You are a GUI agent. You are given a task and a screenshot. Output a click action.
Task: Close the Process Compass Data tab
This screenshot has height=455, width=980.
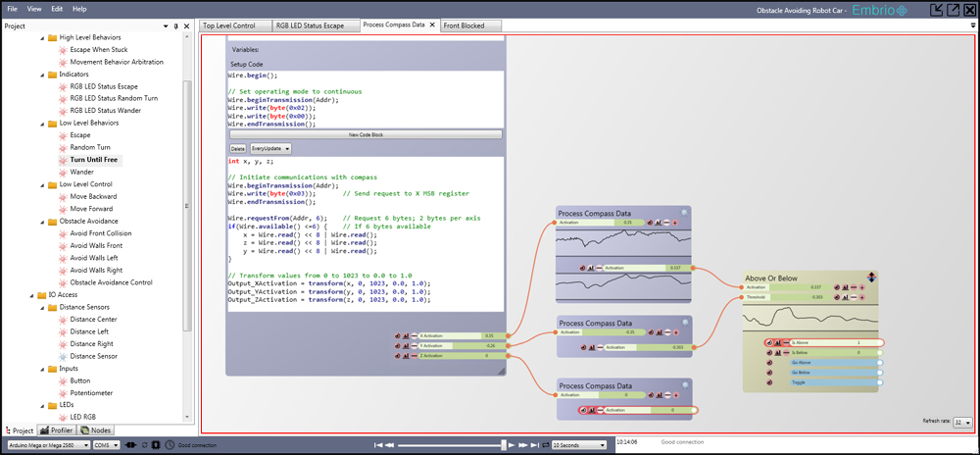[432, 25]
